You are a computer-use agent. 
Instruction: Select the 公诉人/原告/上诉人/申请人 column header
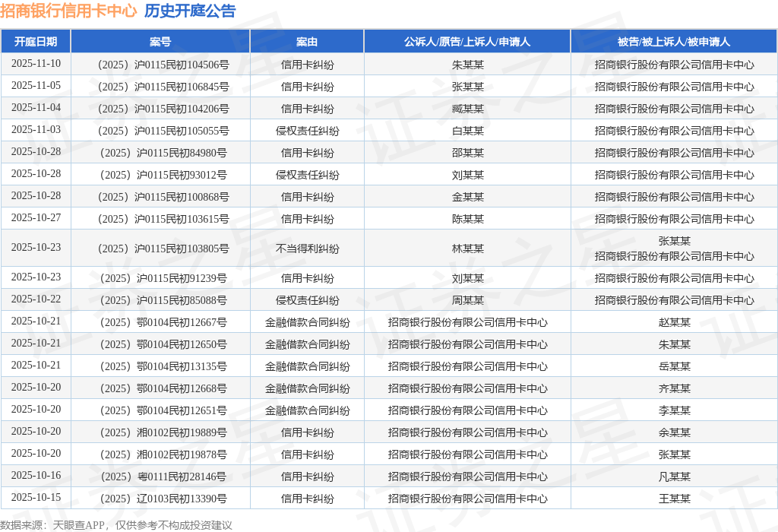click(x=467, y=42)
